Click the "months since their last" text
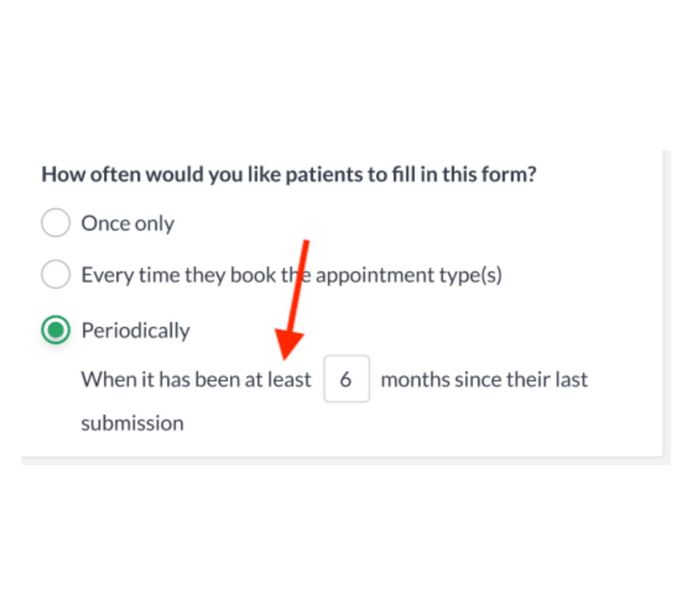Viewport: 692px width, 616px height. (x=484, y=380)
